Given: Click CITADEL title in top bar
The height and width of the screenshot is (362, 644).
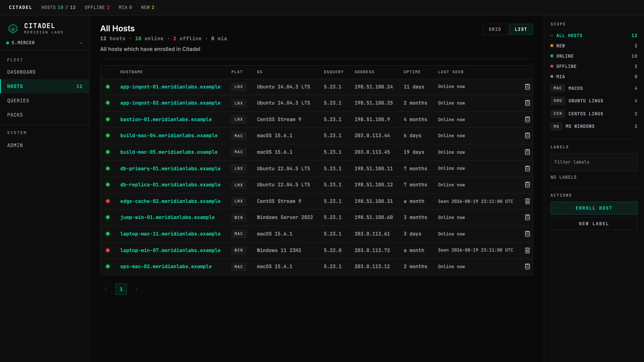Looking at the screenshot, I should click(x=20, y=8).
